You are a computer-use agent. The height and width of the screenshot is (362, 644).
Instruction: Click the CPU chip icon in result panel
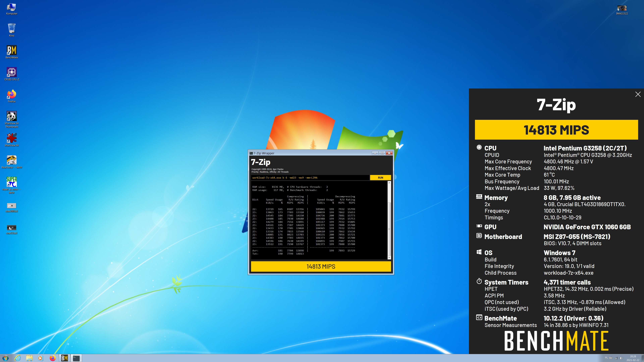479,147
